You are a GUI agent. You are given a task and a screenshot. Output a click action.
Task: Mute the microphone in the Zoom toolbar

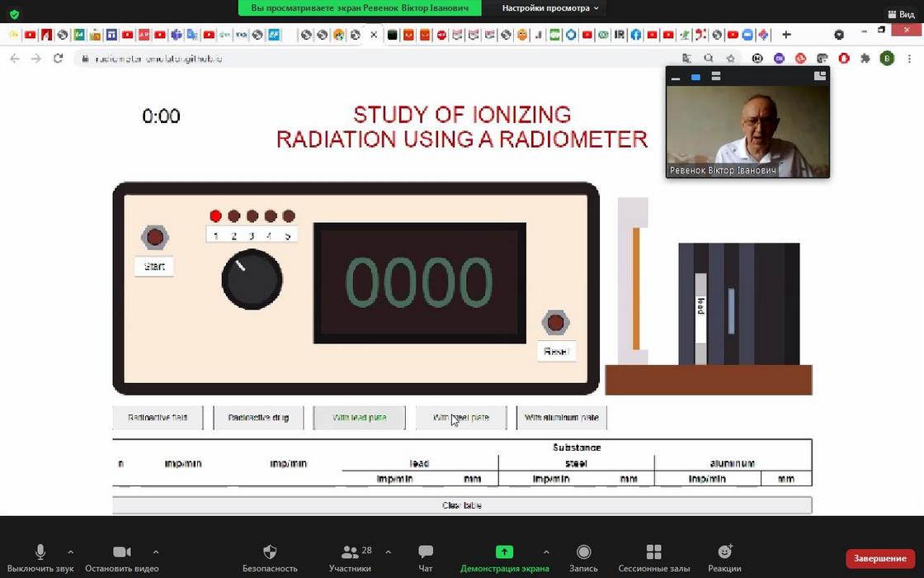40,552
